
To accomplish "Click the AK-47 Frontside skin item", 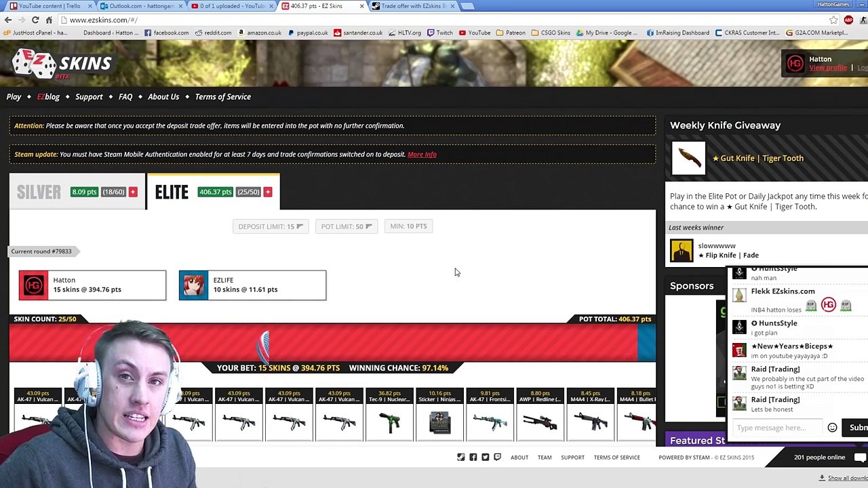I will 490,414.
